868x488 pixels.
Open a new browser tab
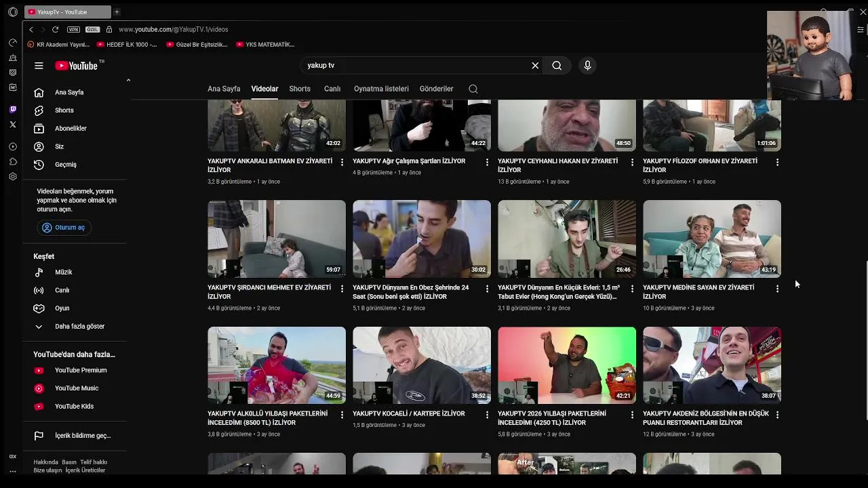117,12
